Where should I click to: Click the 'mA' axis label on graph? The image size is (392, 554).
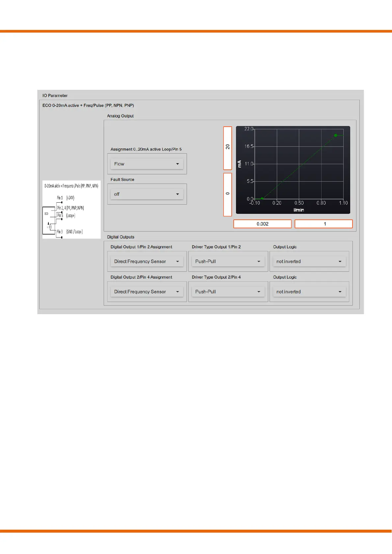coord(239,164)
